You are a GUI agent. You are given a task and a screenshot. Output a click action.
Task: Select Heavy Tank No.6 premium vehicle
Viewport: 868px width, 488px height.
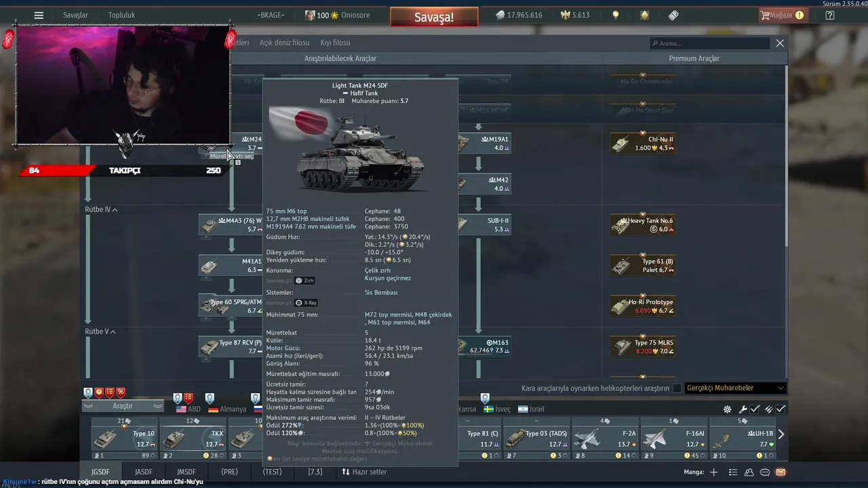pos(642,224)
